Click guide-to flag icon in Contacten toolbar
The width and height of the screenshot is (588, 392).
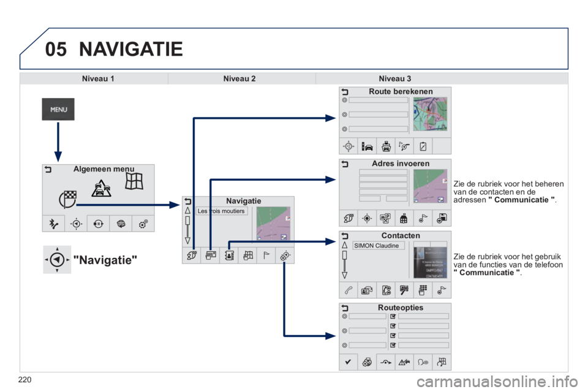point(442,290)
